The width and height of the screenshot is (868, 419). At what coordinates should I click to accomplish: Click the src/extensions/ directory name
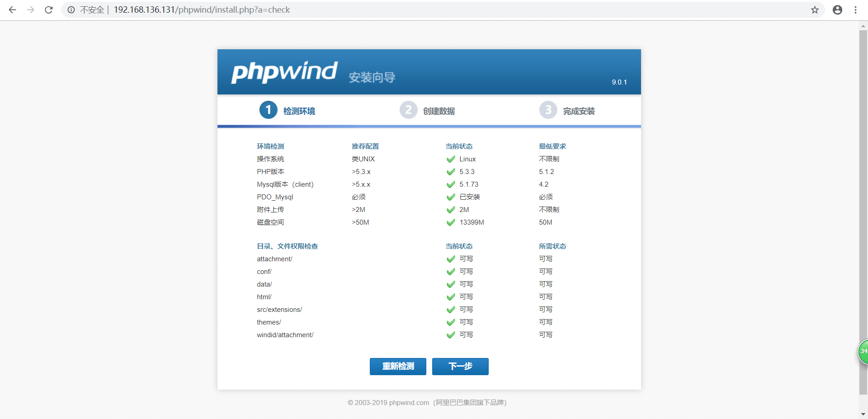(x=279, y=310)
